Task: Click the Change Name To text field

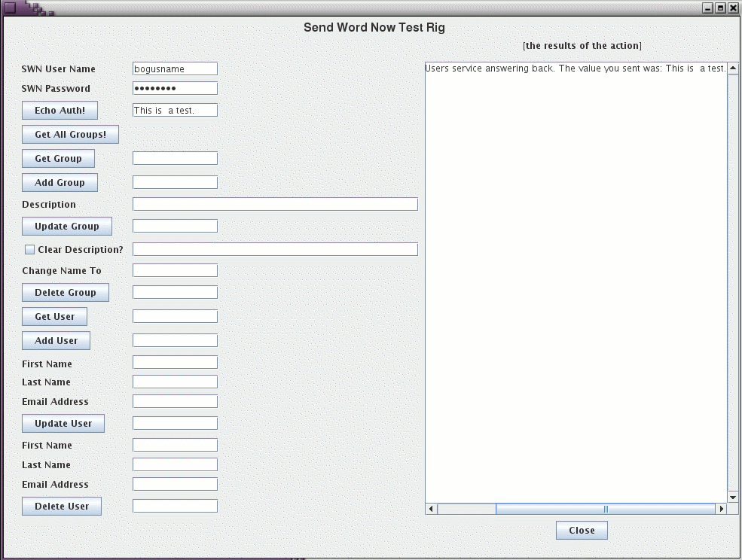Action: pyautogui.click(x=174, y=269)
